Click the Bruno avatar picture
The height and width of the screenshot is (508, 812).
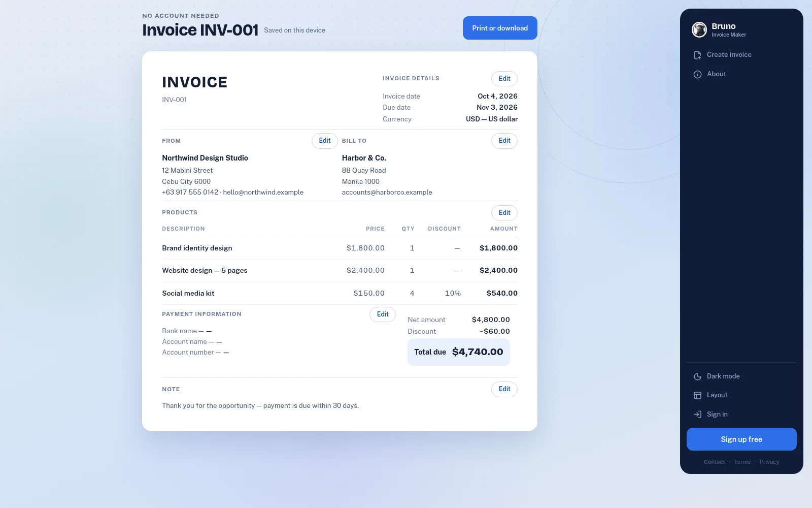coord(699,29)
